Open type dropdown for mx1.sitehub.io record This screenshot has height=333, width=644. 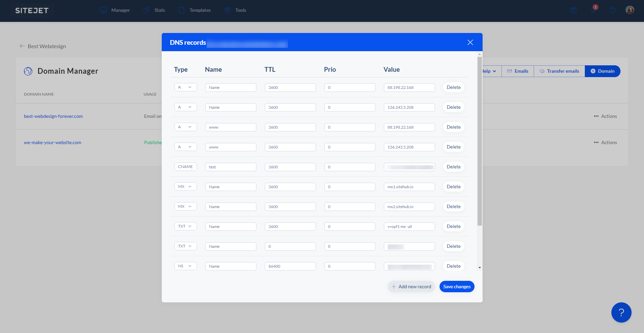[185, 187]
